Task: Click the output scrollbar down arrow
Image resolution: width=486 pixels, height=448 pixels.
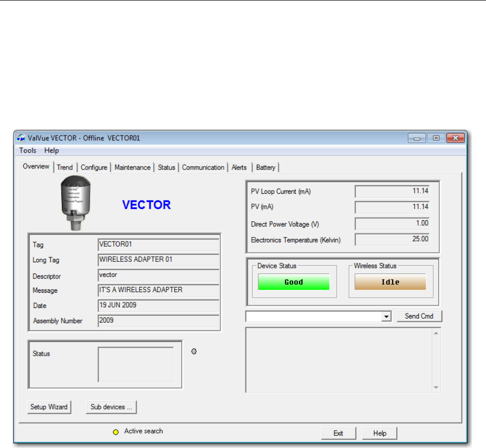Action: [x=436, y=387]
